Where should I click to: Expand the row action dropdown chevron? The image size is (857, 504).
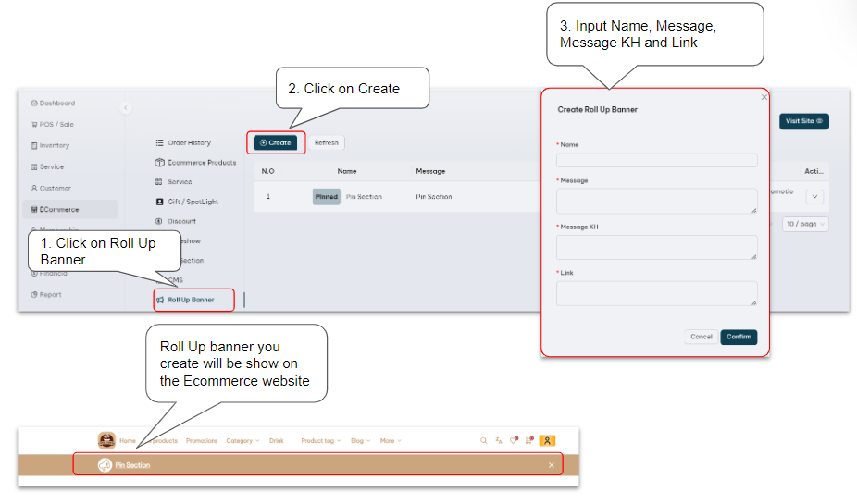[x=814, y=196]
